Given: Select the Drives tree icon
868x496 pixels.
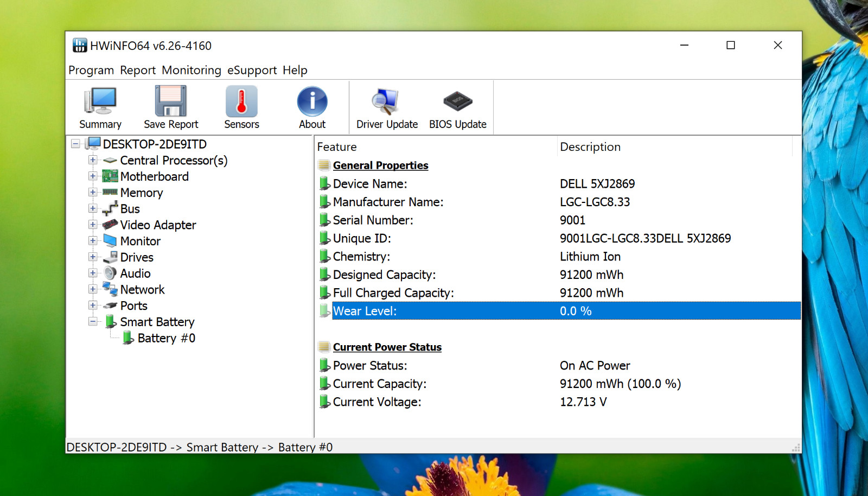Looking at the screenshot, I should 110,257.
